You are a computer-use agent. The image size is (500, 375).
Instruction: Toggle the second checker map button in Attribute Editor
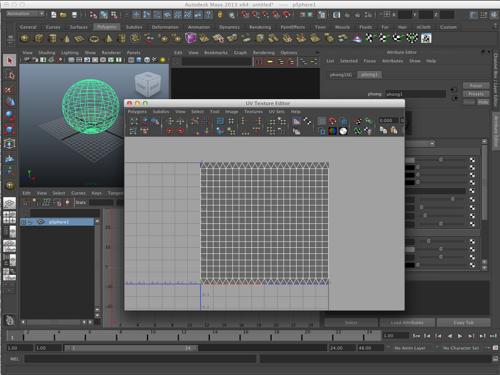pos(472,168)
